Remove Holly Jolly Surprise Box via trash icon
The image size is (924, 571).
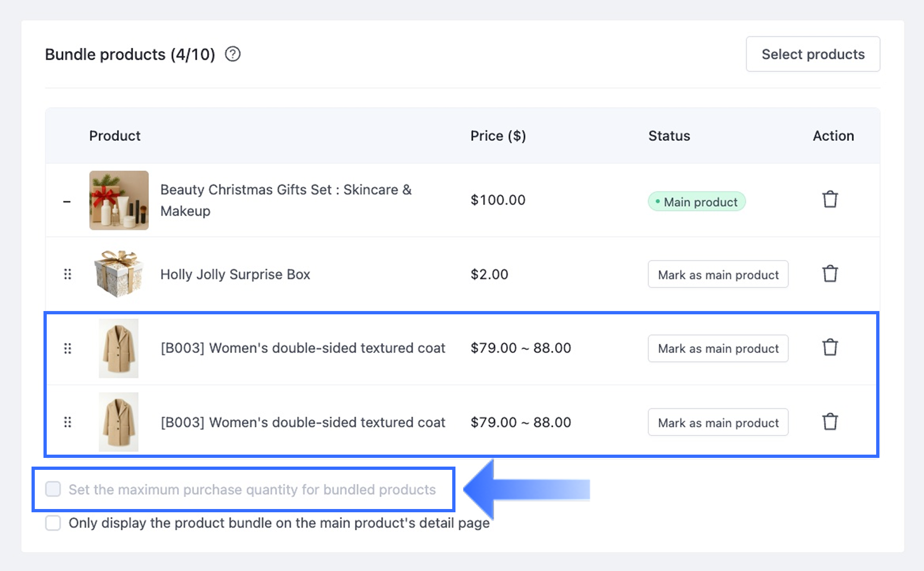click(x=830, y=274)
